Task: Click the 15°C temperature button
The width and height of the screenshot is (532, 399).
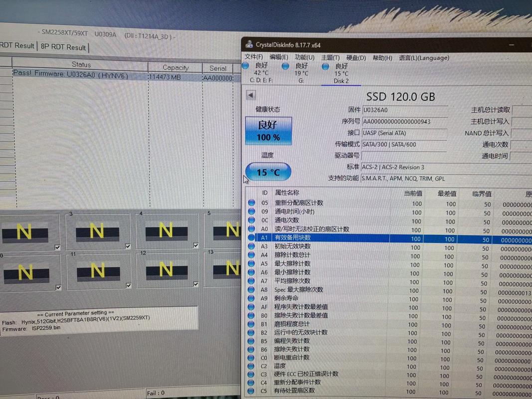Action: 268,172
